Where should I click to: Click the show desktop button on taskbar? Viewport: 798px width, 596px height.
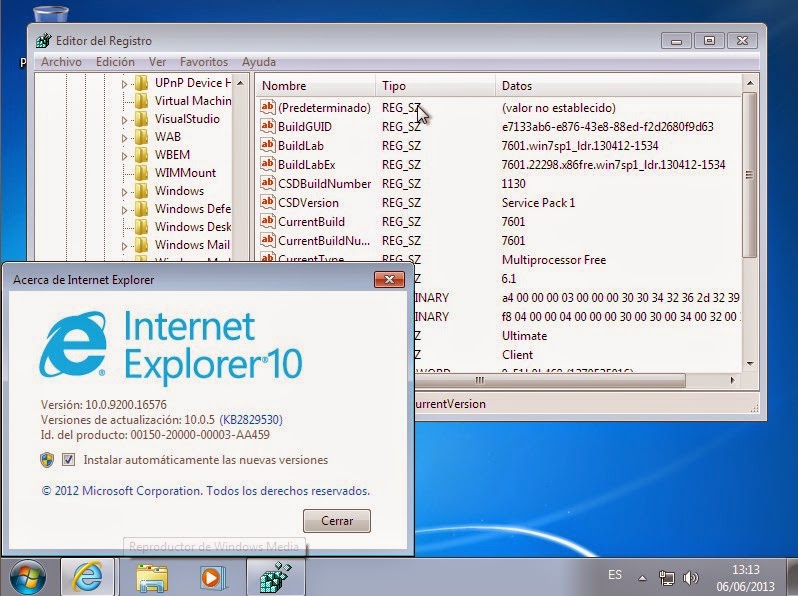point(792,577)
